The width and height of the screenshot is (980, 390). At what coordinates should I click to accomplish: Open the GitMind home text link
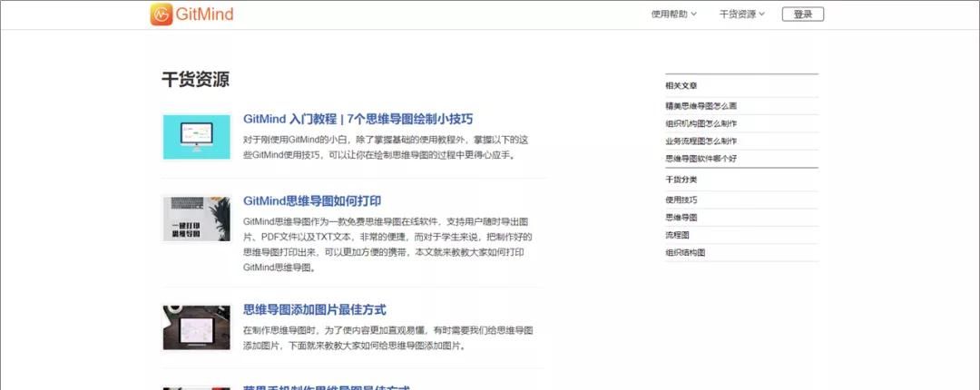[x=204, y=15]
